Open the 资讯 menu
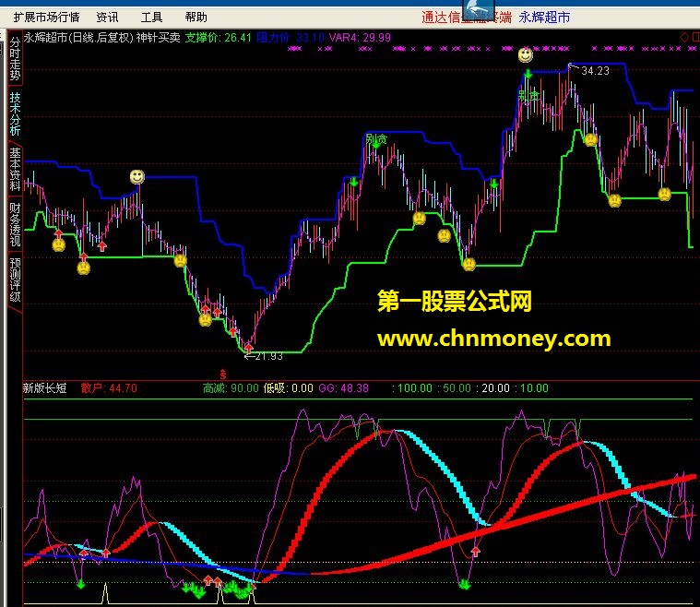The width and height of the screenshot is (700, 607). pyautogui.click(x=107, y=18)
